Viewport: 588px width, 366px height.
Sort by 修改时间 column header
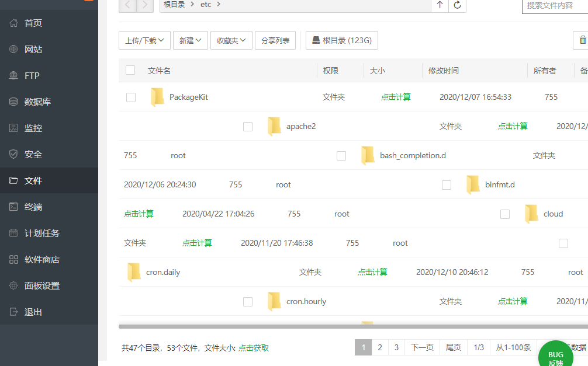(444, 71)
